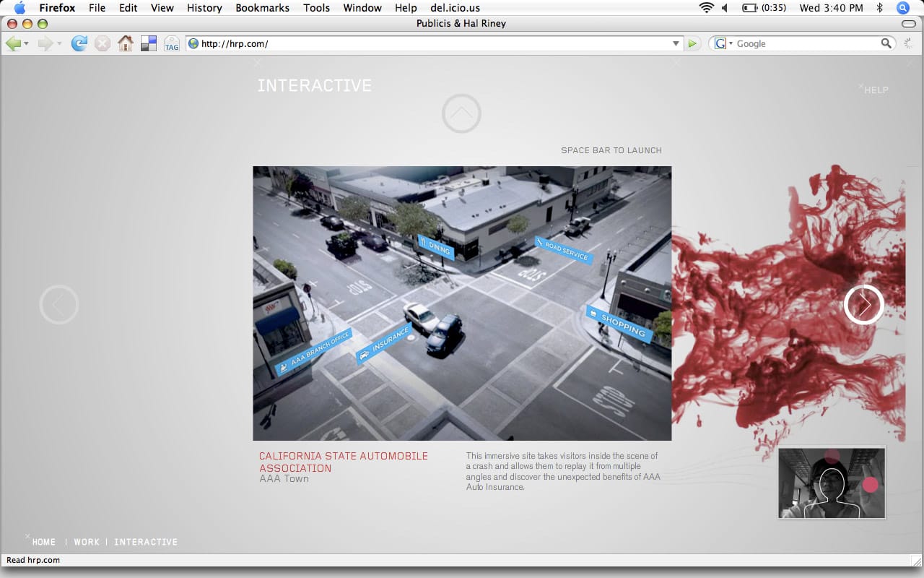Go to previous project with left arrow circle
Image resolution: width=924 pixels, height=578 pixels.
pyautogui.click(x=59, y=304)
